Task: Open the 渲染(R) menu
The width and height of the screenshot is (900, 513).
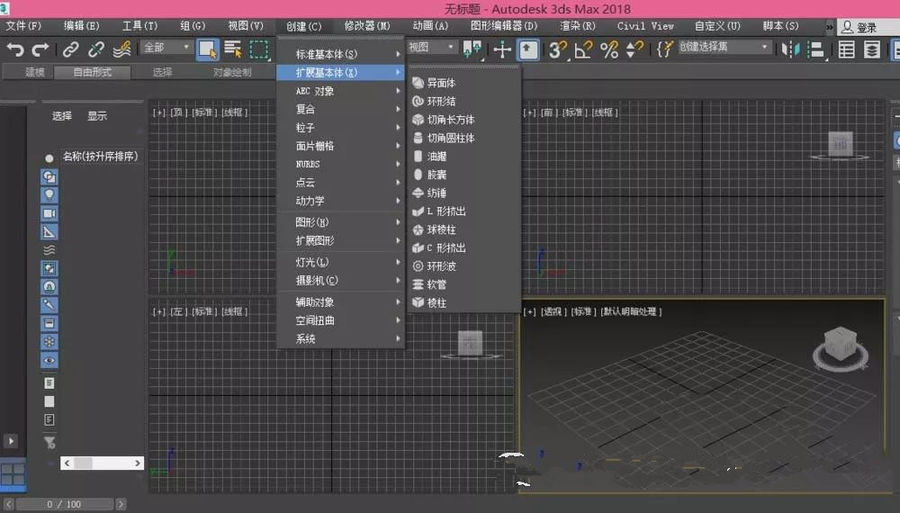Action: click(x=577, y=26)
